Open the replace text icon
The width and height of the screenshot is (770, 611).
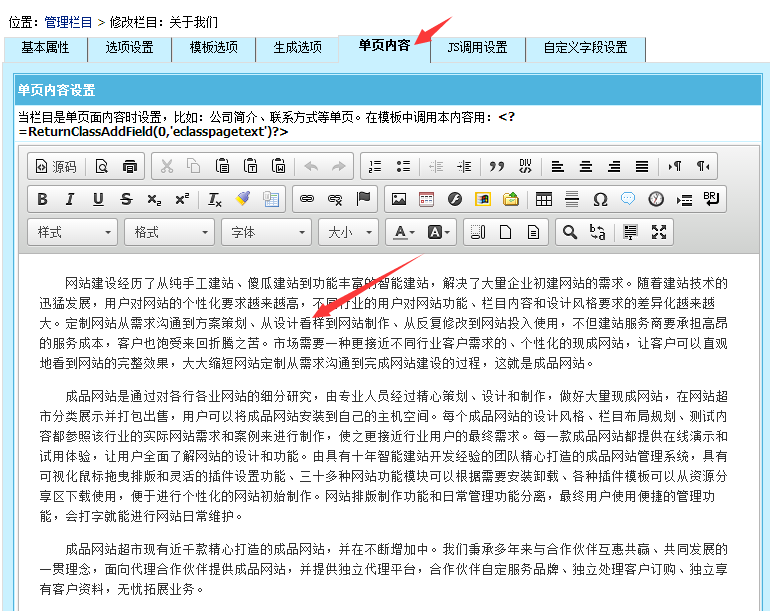tap(598, 232)
